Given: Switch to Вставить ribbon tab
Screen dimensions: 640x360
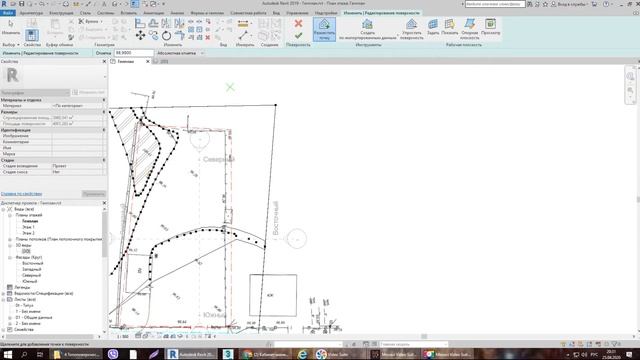Looking at the screenshot, I should [128, 13].
